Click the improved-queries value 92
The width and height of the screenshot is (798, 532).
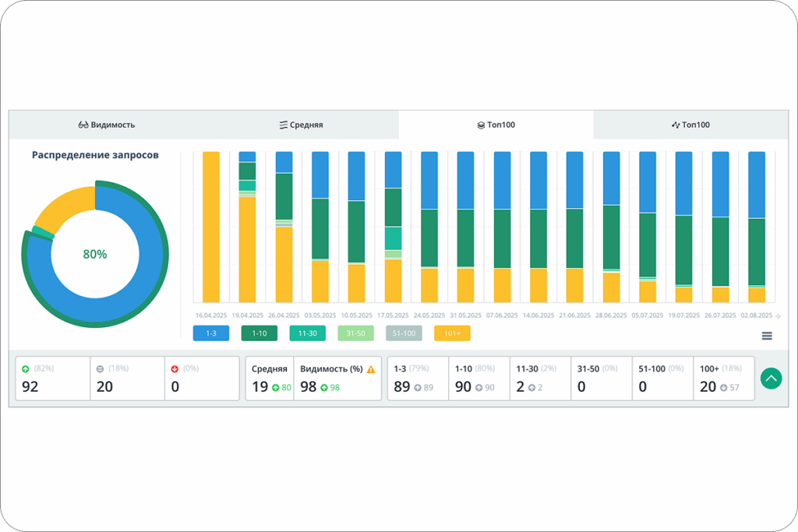point(30,387)
